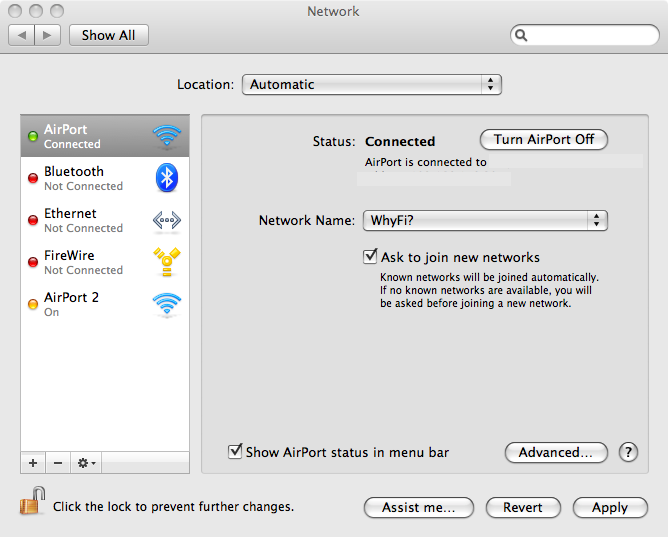Toggle Ask to join new networks checkbox

pos(370,256)
